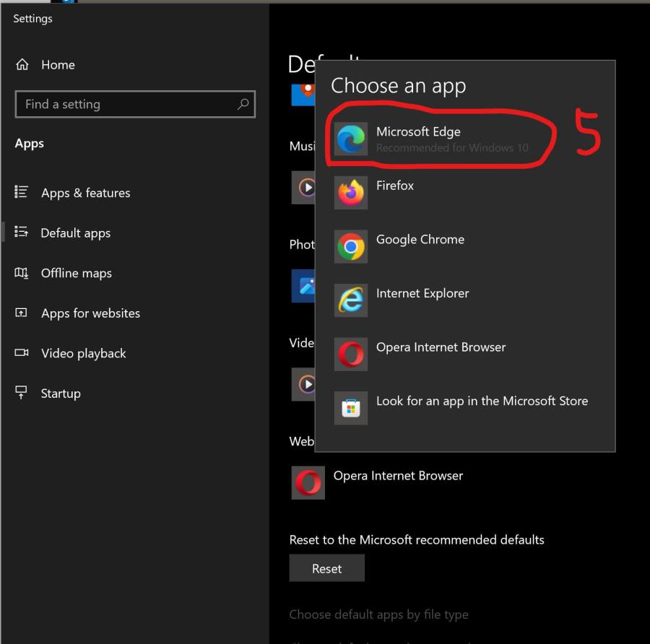Open Apps for websites page
Image resolution: width=650 pixels, height=644 pixels.
[x=90, y=313]
